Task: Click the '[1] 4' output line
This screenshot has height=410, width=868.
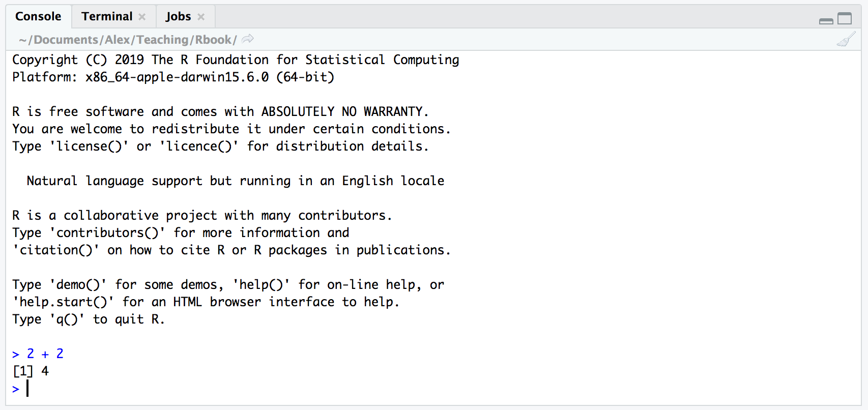Action: click(31, 371)
